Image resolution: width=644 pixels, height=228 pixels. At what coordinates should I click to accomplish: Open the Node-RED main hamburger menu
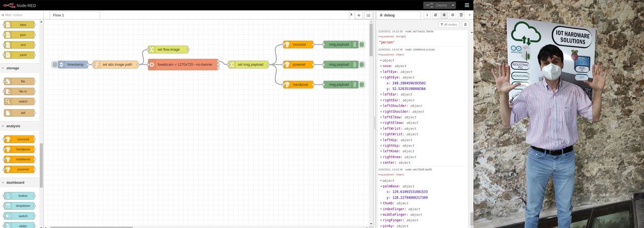click(466, 5)
